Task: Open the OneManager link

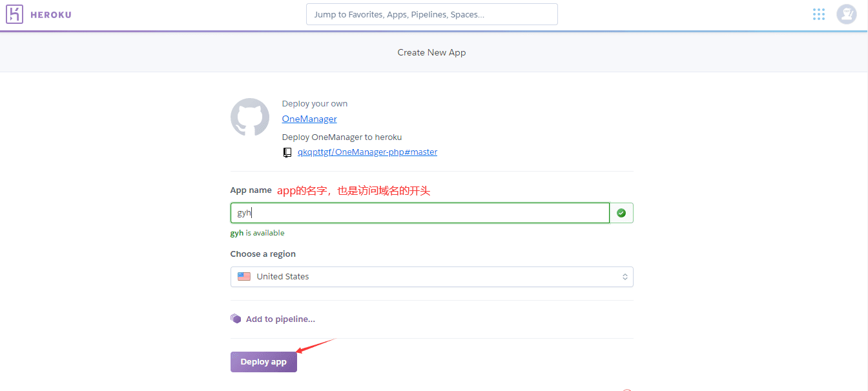Action: click(309, 119)
